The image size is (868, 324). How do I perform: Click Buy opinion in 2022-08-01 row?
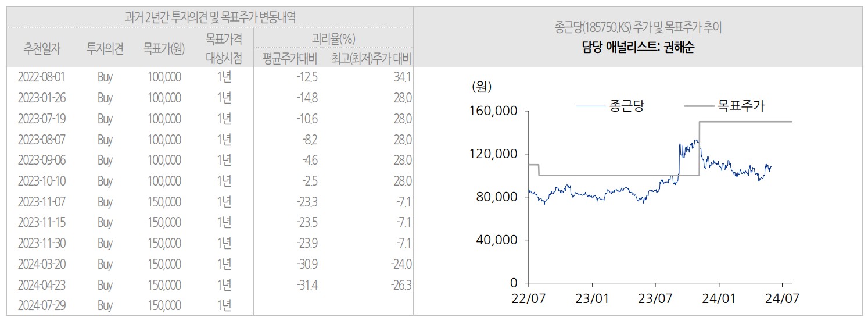[x=105, y=77]
